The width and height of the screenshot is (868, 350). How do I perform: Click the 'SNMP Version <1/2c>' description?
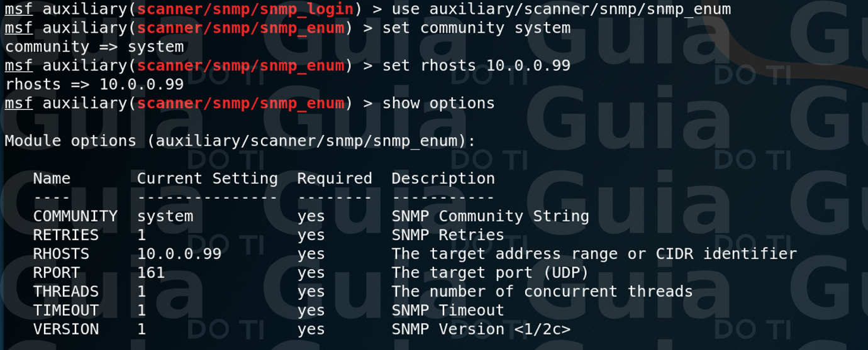481,330
